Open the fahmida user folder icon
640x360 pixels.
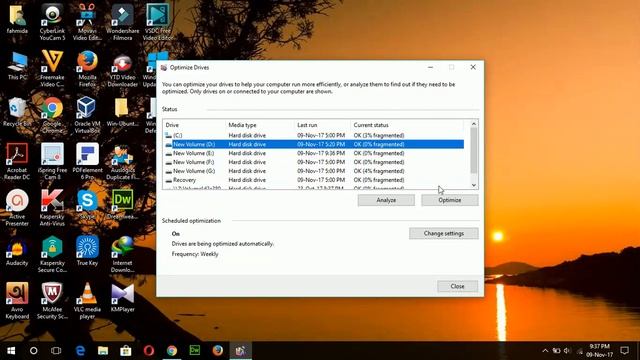pos(17,19)
